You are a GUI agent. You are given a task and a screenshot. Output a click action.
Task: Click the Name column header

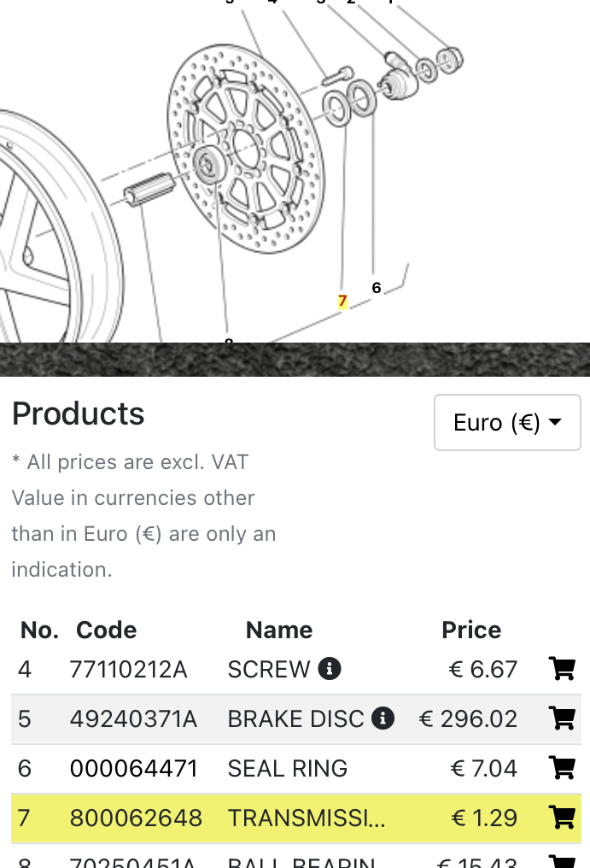(279, 630)
